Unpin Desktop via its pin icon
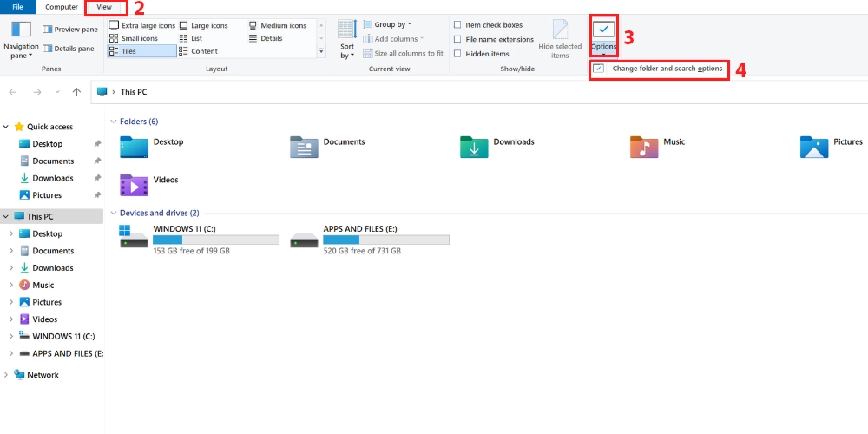 97,144
